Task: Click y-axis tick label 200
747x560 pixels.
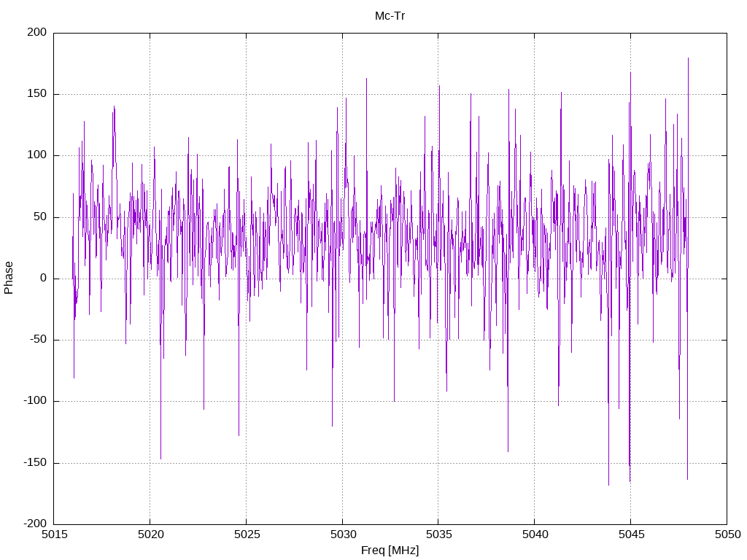Action: click(37, 32)
